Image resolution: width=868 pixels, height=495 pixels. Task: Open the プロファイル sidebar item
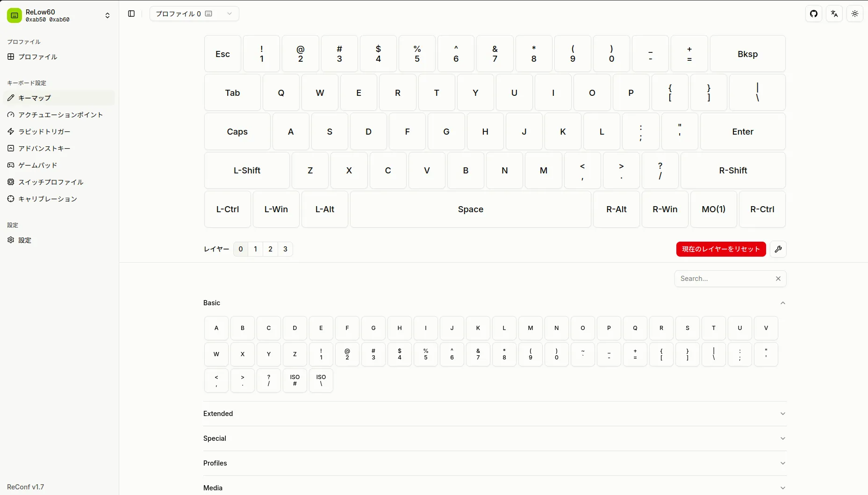(x=59, y=57)
